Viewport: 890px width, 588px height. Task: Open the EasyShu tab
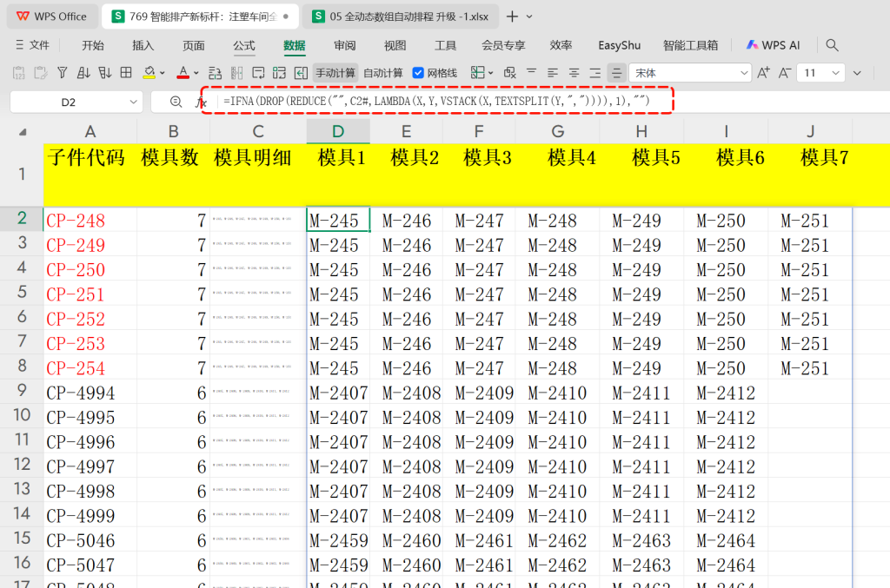click(x=619, y=45)
